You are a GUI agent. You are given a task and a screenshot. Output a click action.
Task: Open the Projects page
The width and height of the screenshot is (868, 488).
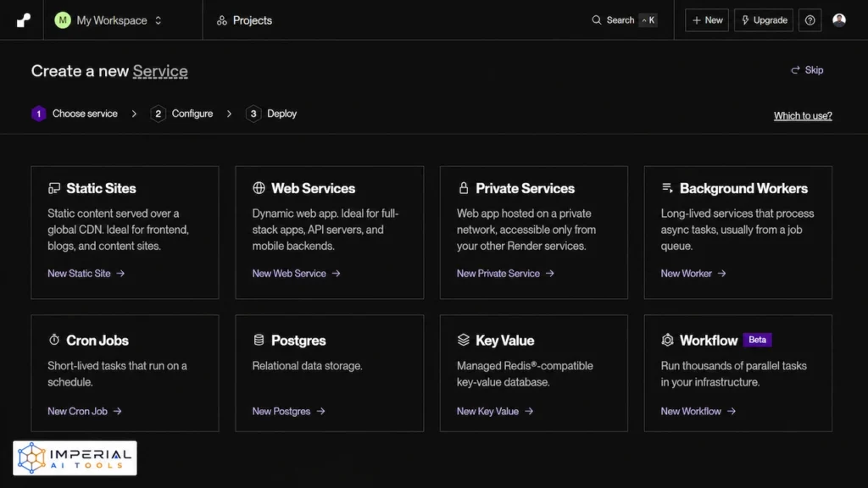pyautogui.click(x=244, y=20)
